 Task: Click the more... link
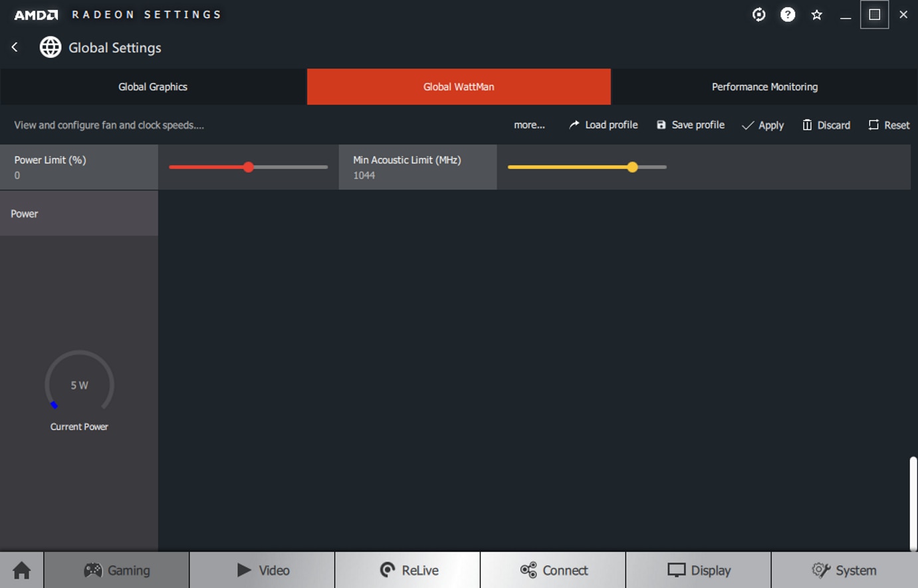coord(529,125)
